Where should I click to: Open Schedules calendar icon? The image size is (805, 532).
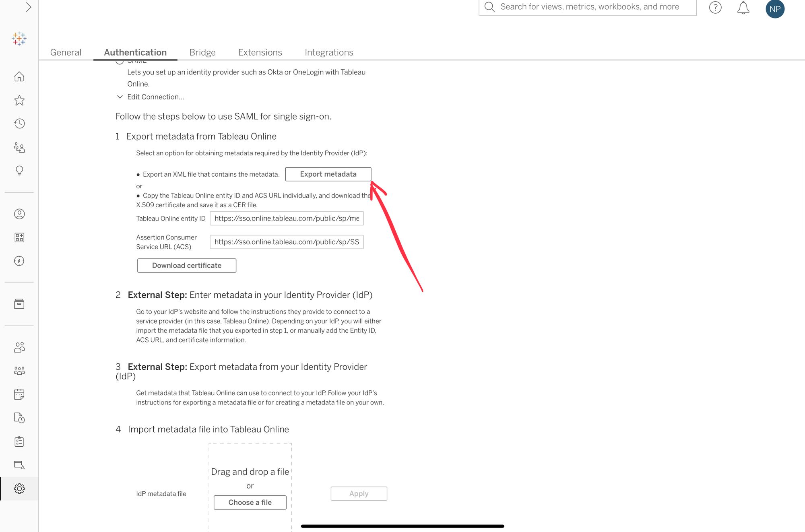pos(19,394)
